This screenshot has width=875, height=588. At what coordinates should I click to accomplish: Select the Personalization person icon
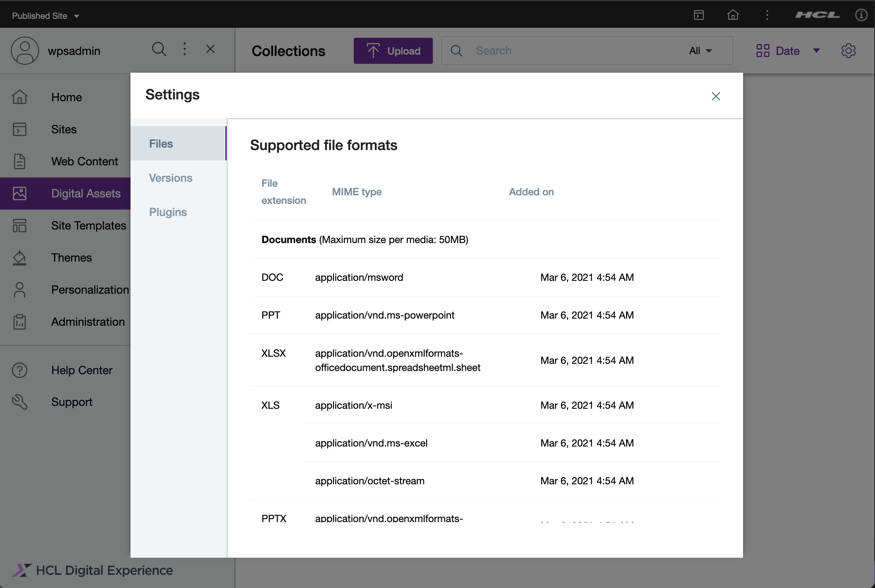[x=20, y=290]
